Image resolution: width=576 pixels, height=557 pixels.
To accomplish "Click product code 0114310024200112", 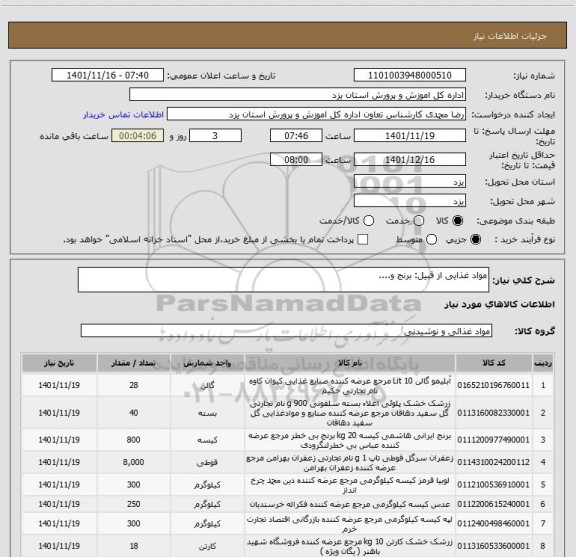I will (493, 462).
